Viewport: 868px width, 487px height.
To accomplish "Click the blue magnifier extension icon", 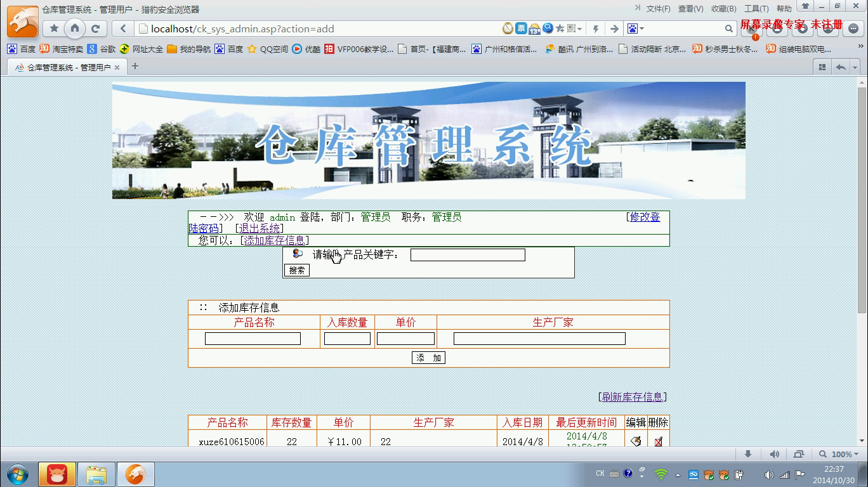I will pos(548,28).
